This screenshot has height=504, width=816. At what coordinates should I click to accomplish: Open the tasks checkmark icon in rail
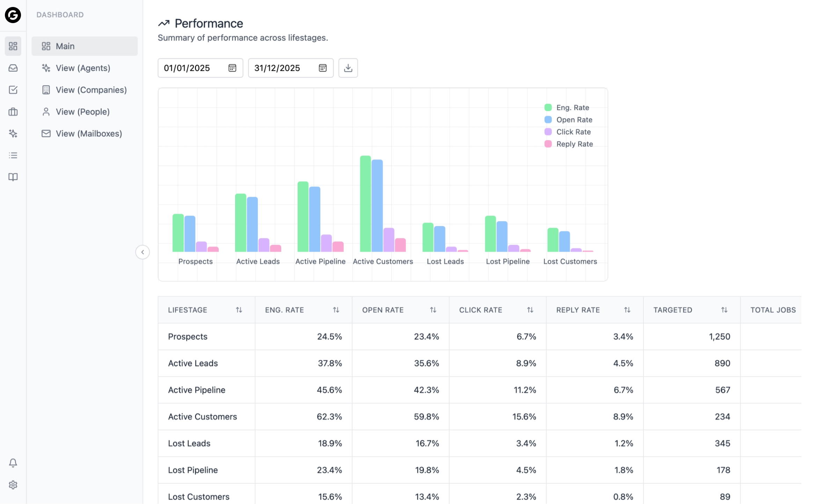point(13,90)
